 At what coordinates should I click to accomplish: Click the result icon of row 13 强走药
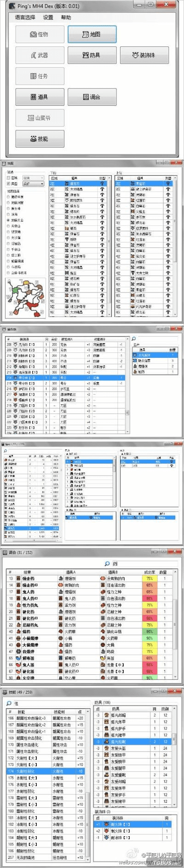tap(18, 578)
